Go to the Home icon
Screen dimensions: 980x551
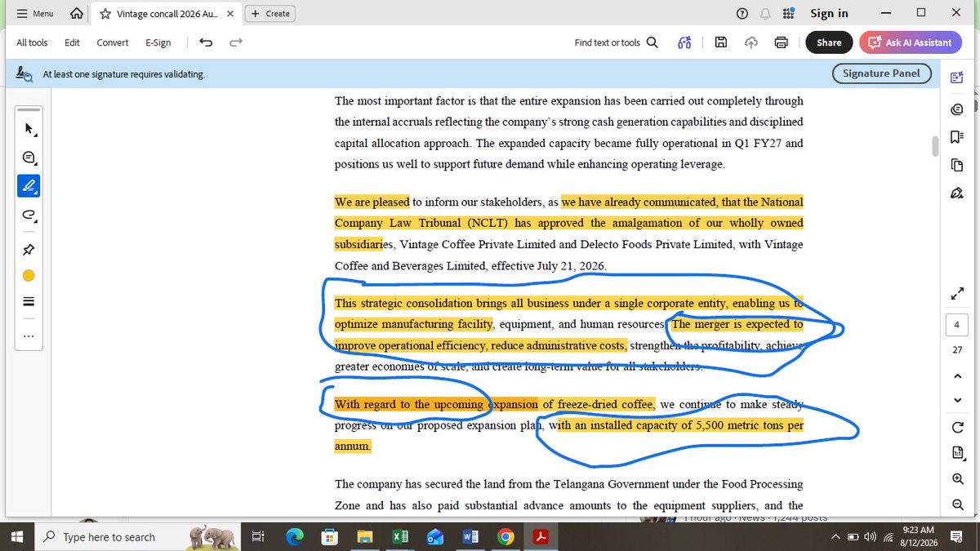point(76,14)
